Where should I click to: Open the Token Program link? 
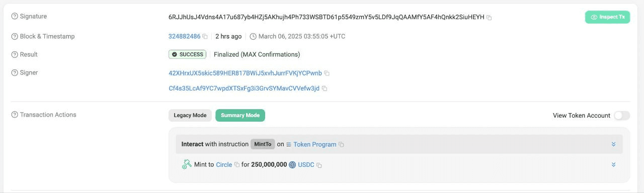(315, 145)
